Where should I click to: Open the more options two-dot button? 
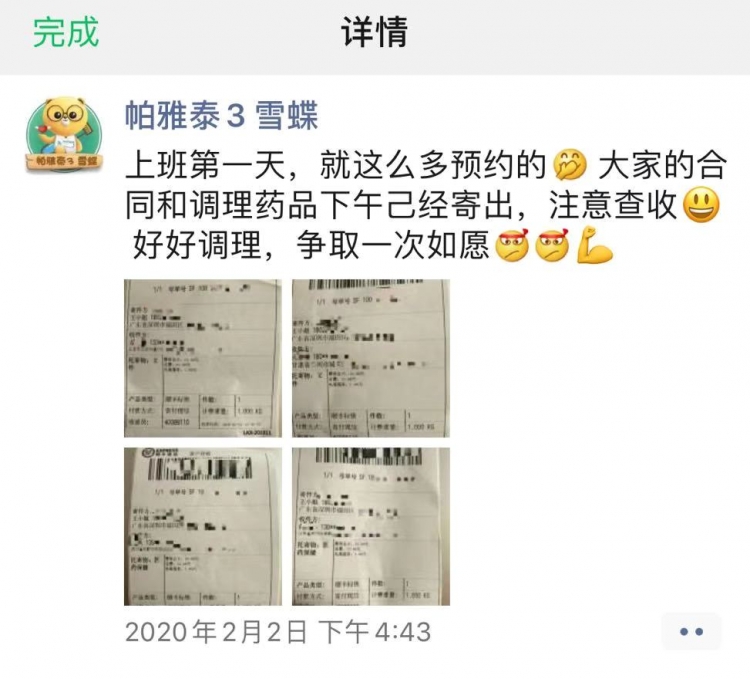[x=691, y=632]
